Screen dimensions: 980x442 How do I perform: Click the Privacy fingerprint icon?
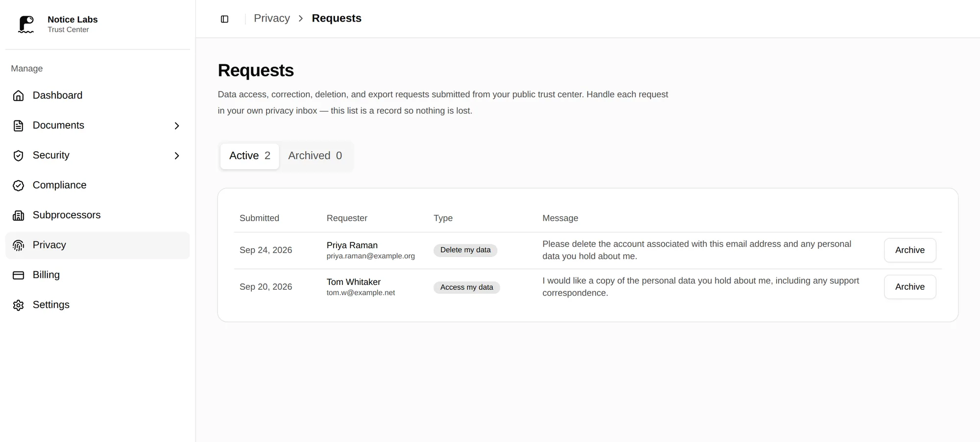pyautogui.click(x=19, y=245)
